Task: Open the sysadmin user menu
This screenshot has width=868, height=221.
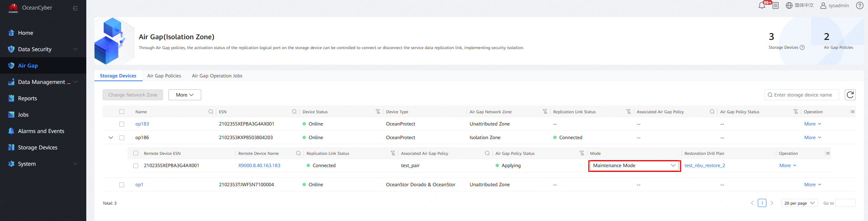Action: click(x=835, y=5)
